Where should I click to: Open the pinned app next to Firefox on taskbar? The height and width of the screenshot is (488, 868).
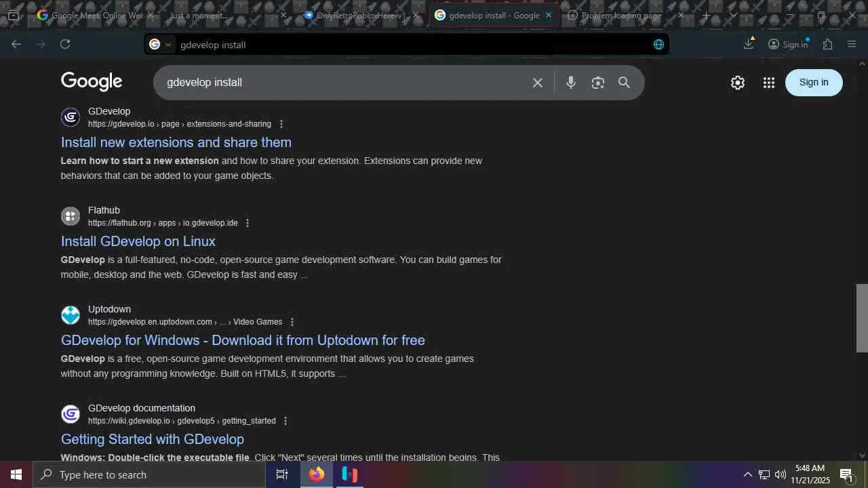(349, 474)
